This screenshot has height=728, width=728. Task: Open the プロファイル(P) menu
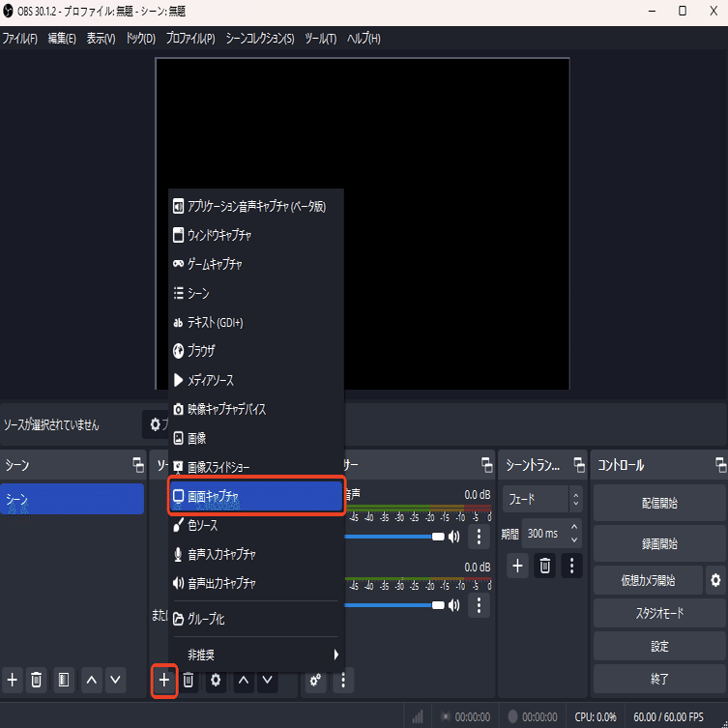[190, 39]
